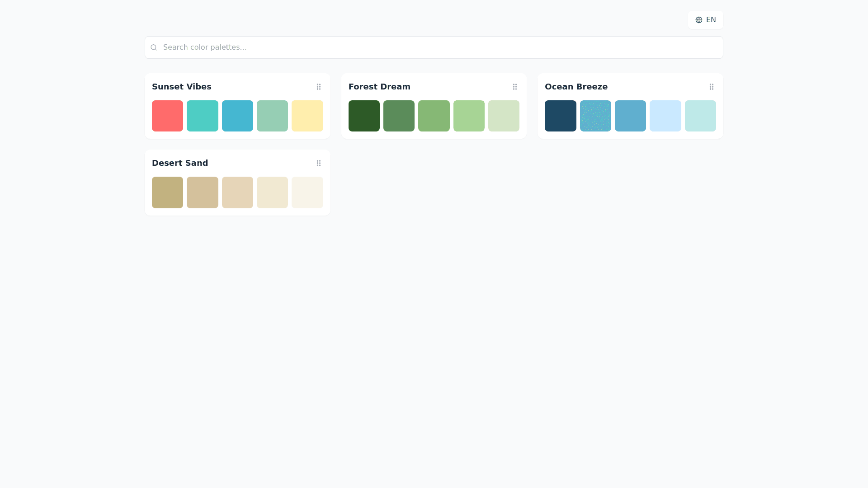Select the navy blue Ocean Breeze swatch

pyautogui.click(x=560, y=116)
